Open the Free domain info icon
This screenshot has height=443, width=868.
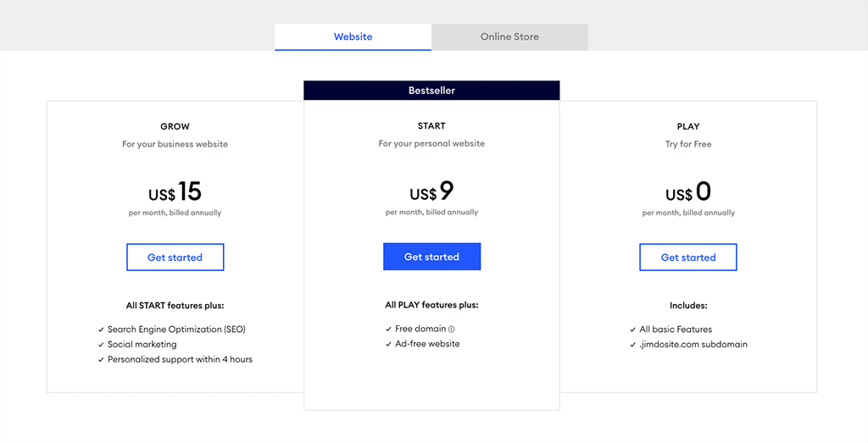[x=451, y=329]
